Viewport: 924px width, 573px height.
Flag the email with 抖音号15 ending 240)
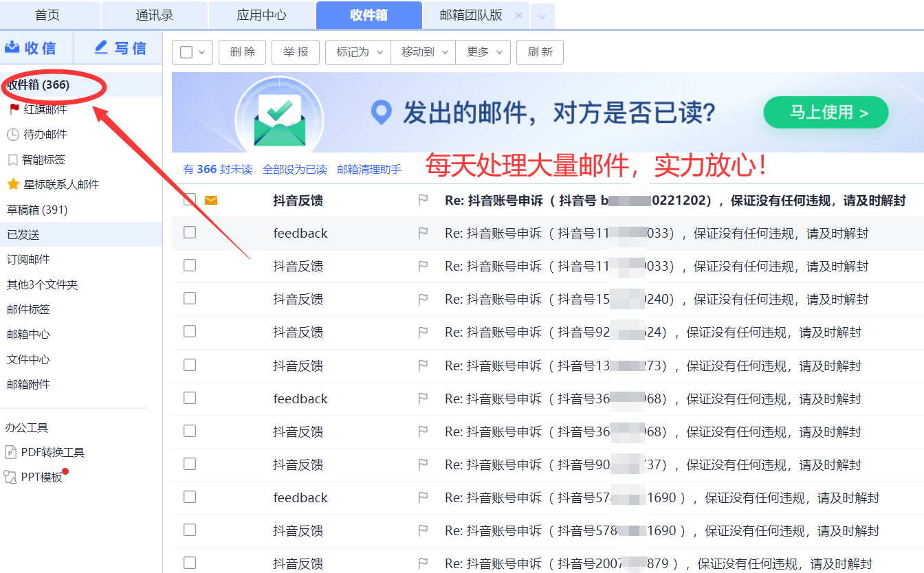[423, 299]
